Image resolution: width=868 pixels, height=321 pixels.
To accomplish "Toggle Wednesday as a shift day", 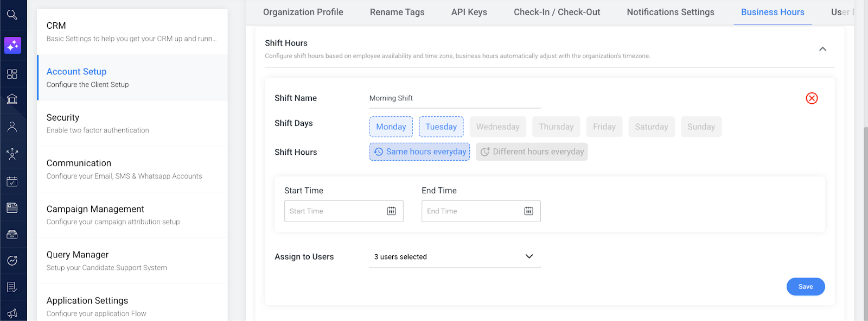I will [x=497, y=127].
